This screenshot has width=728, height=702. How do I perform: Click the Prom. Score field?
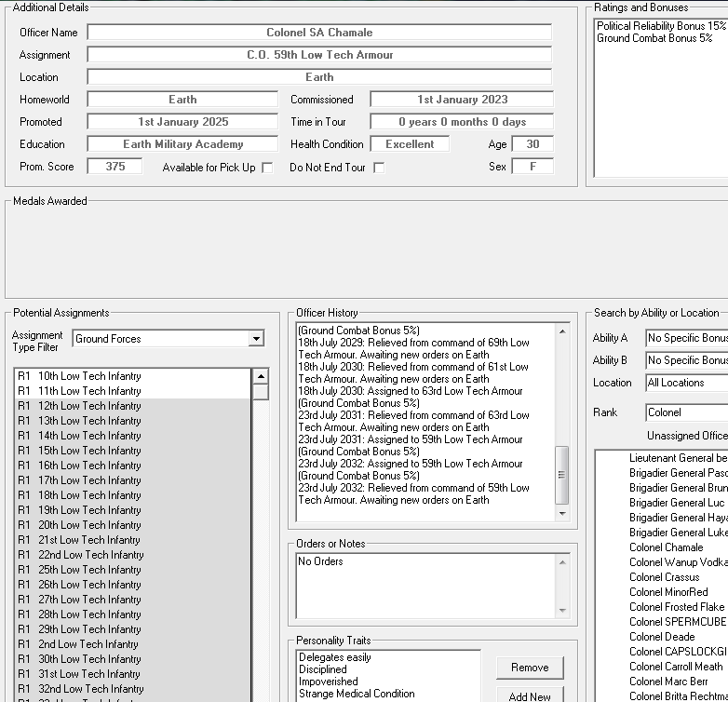coord(115,167)
